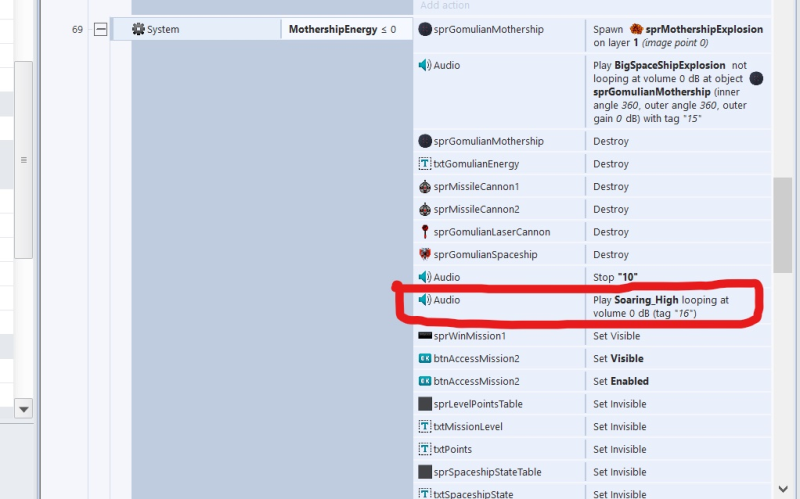Image resolution: width=800 pixels, height=499 pixels.
Task: Select the Stop "10" audio action
Action: [615, 277]
